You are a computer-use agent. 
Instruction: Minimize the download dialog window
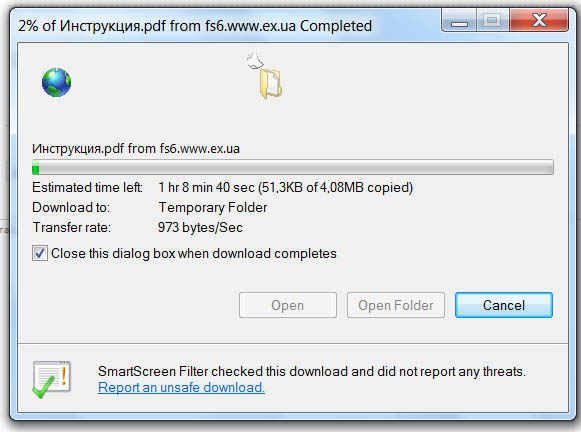(x=459, y=20)
